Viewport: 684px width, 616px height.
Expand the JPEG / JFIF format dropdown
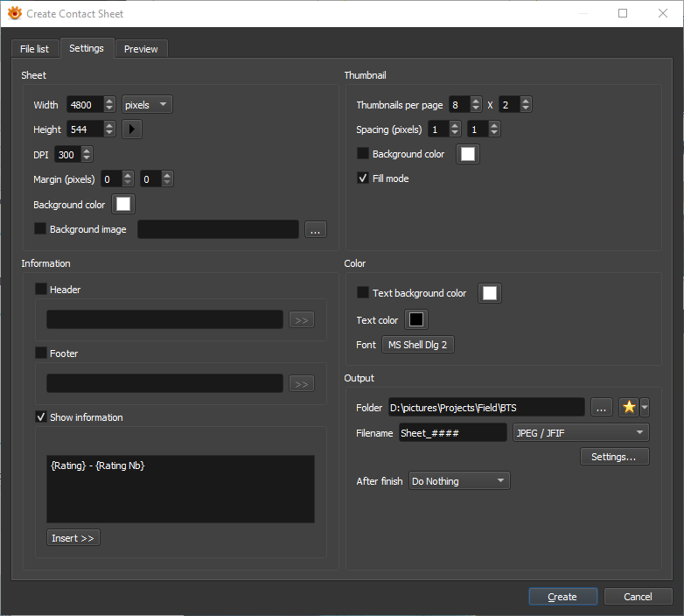coord(580,433)
